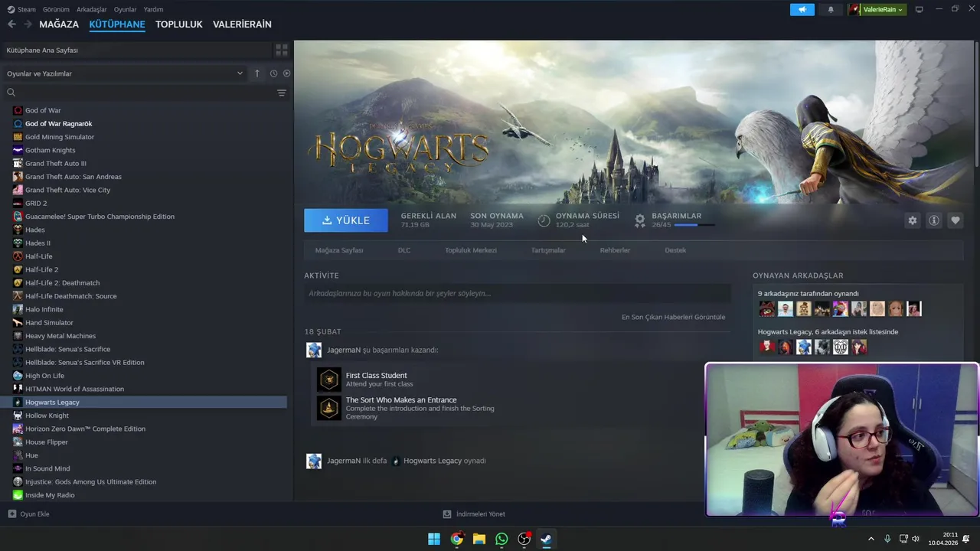This screenshot has height=551, width=980.
Task: Click the Kütüphane Ana Sayfası button
Action: click(136, 50)
